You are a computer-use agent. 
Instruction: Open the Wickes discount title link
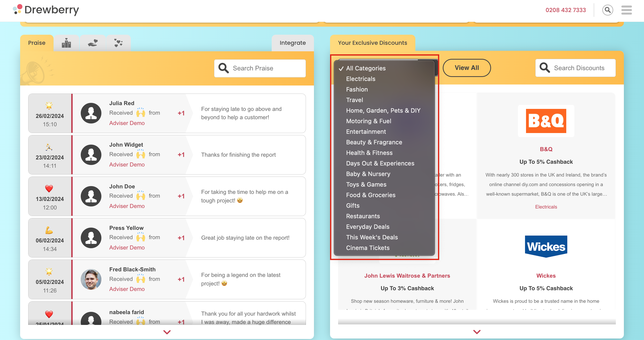tap(546, 276)
